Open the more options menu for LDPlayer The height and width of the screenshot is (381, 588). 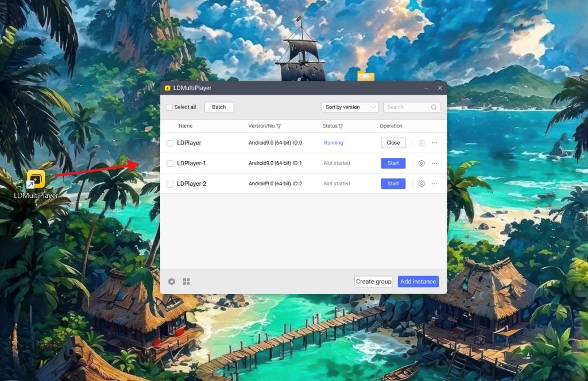435,143
